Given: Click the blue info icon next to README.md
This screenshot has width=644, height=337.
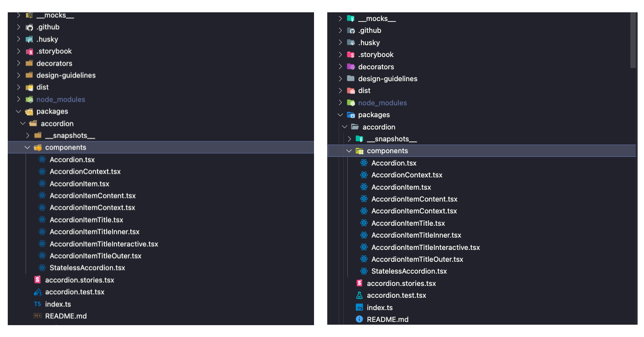Looking at the screenshot, I should pos(359,320).
